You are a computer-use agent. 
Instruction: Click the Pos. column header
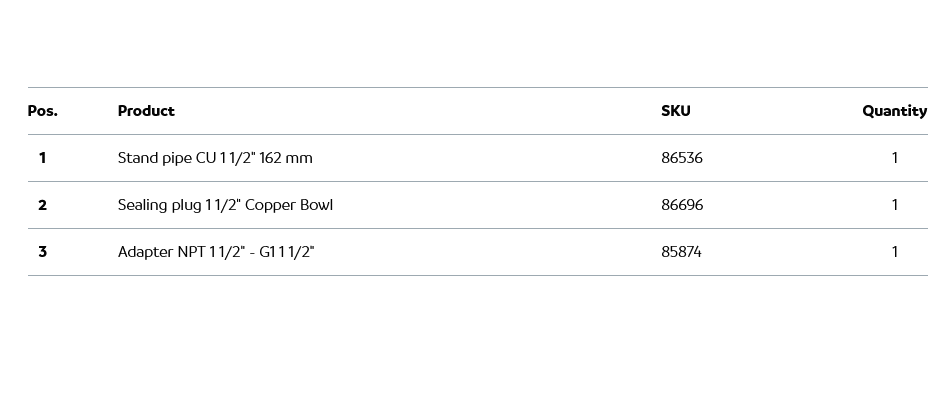tap(42, 111)
